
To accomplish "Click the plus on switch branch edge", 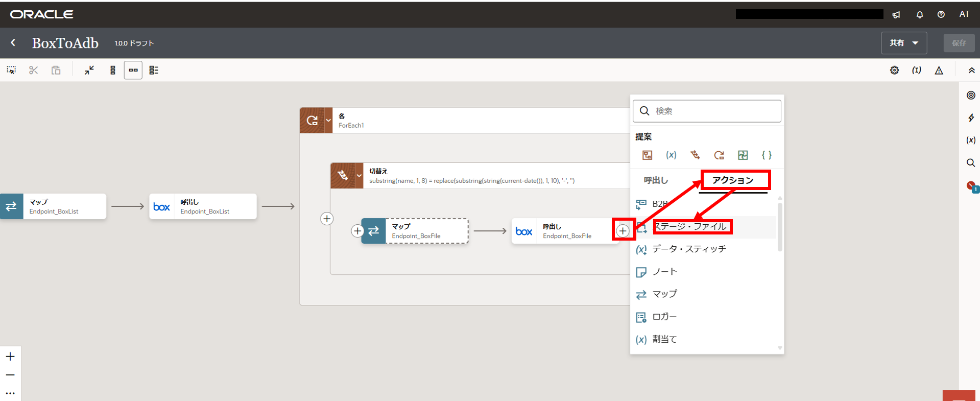I will (327, 219).
